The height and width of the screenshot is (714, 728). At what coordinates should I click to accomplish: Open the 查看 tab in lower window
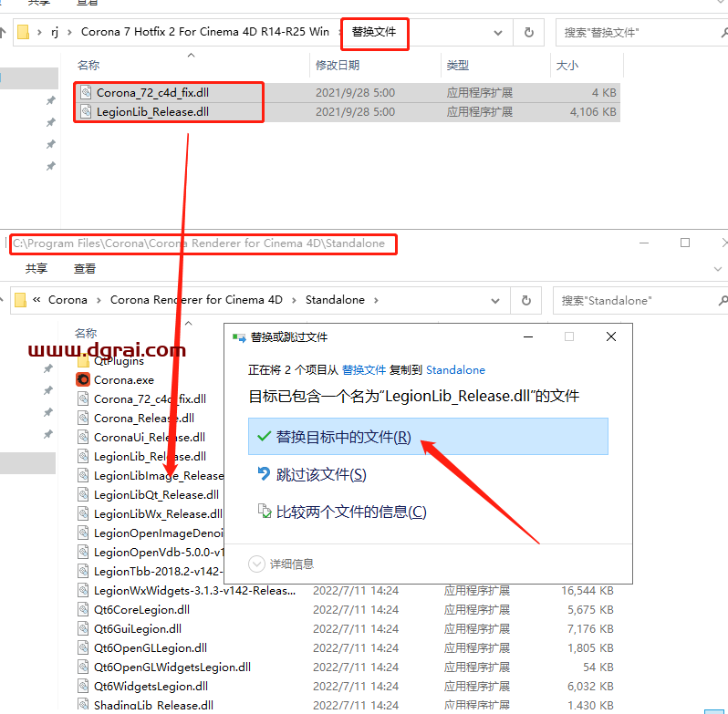pos(85,269)
